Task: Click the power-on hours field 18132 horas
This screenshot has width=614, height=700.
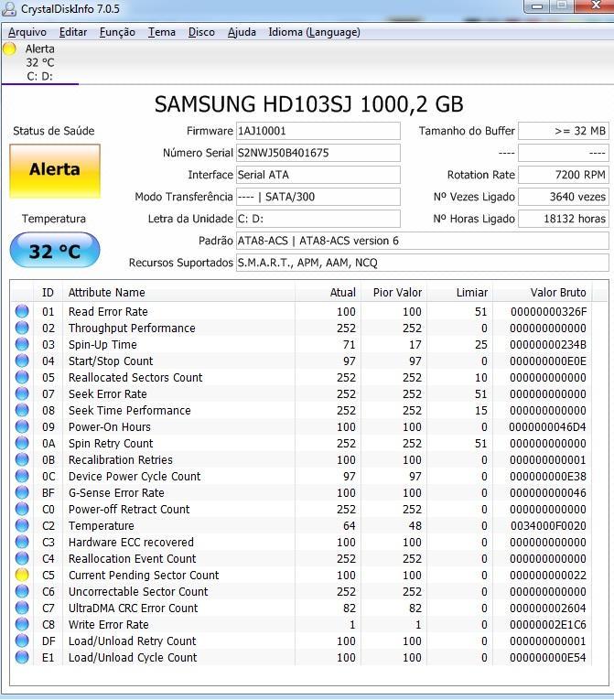Action: pos(563,219)
